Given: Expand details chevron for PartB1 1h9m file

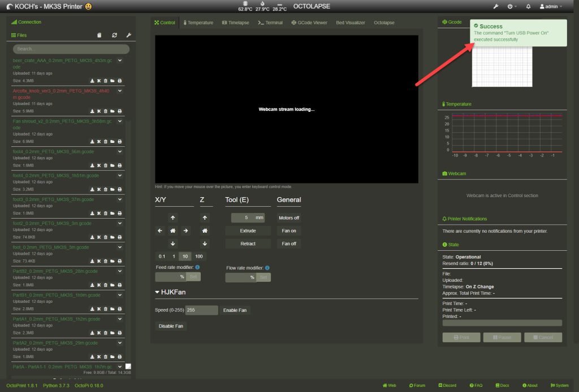Looking at the screenshot, I should [120, 295].
